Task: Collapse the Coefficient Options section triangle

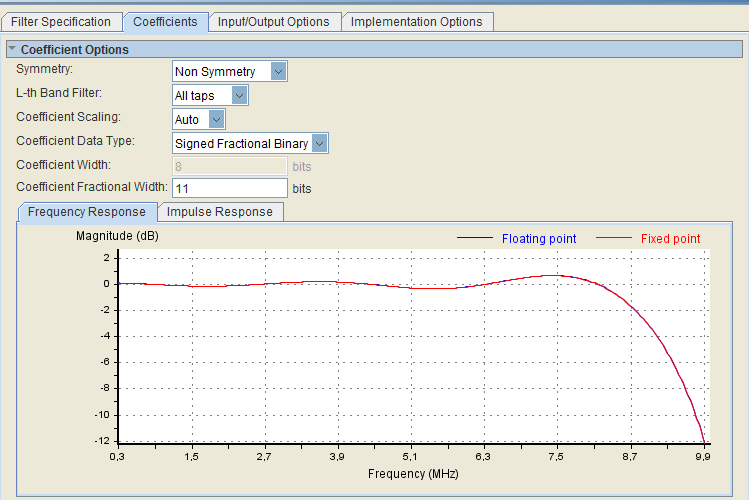Action: tap(12, 49)
